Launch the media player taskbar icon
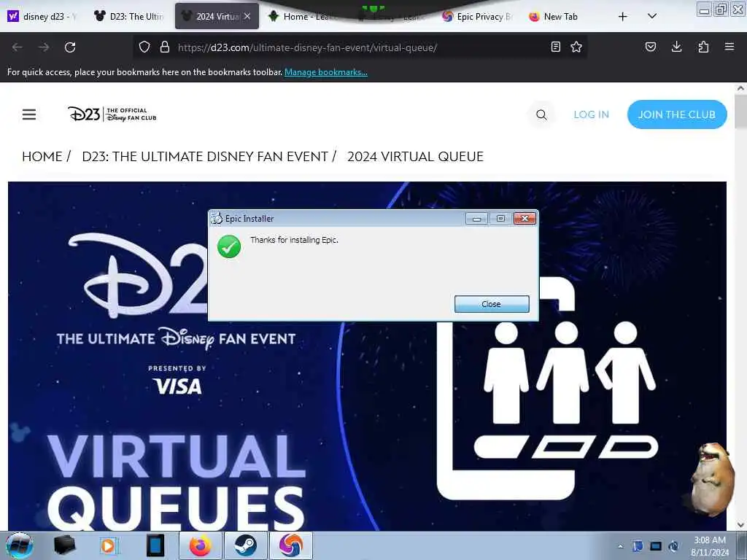The image size is (747, 560). pos(108,545)
